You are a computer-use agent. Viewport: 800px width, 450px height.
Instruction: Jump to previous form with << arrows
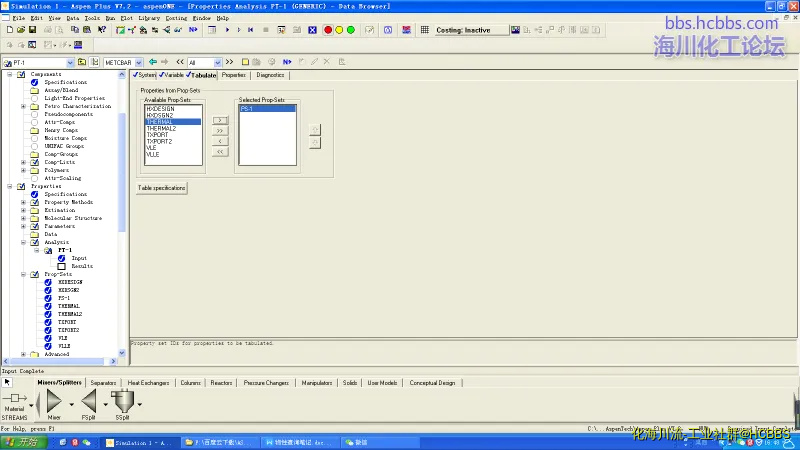coord(180,62)
